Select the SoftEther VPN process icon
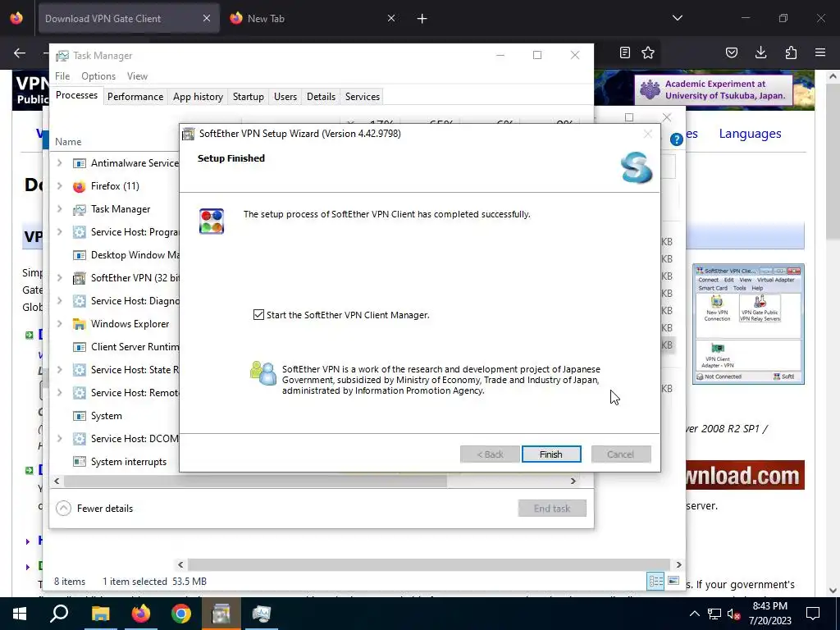Viewport: 840px width, 630px height. pos(80,277)
